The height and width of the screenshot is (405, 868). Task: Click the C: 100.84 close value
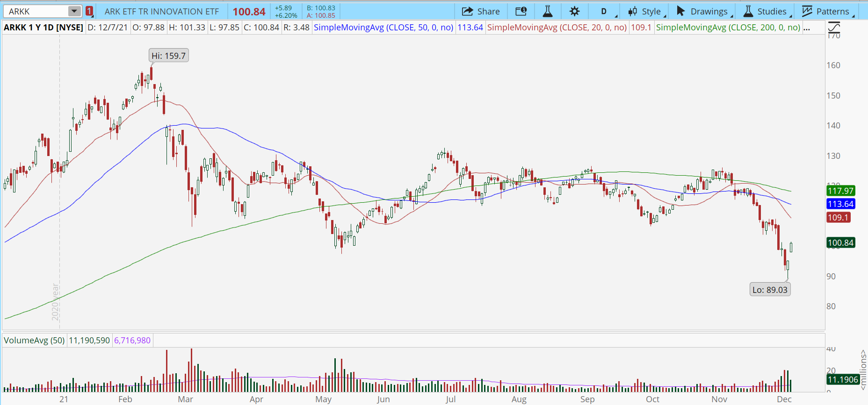tap(261, 28)
